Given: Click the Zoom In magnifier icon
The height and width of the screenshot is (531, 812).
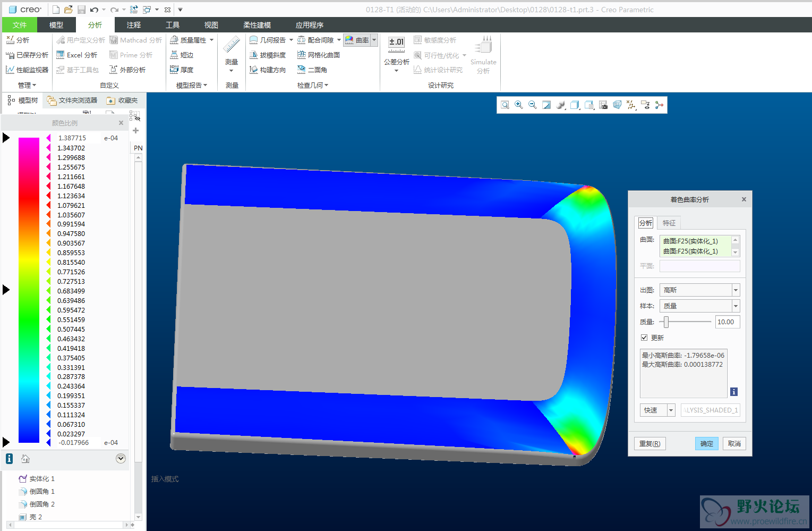Looking at the screenshot, I should pos(519,105).
